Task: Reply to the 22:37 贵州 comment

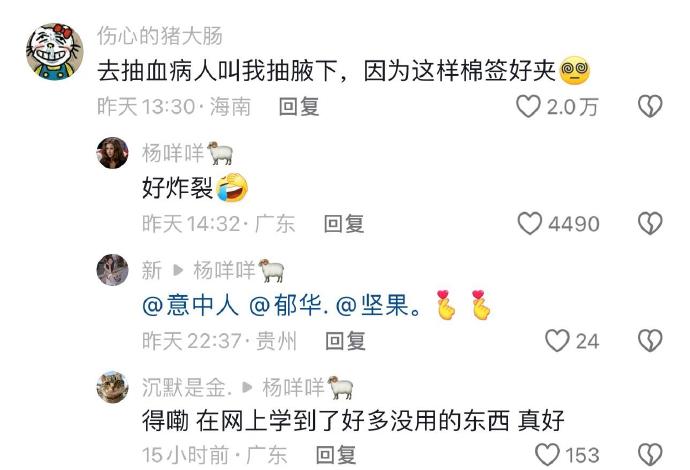Action: point(345,341)
